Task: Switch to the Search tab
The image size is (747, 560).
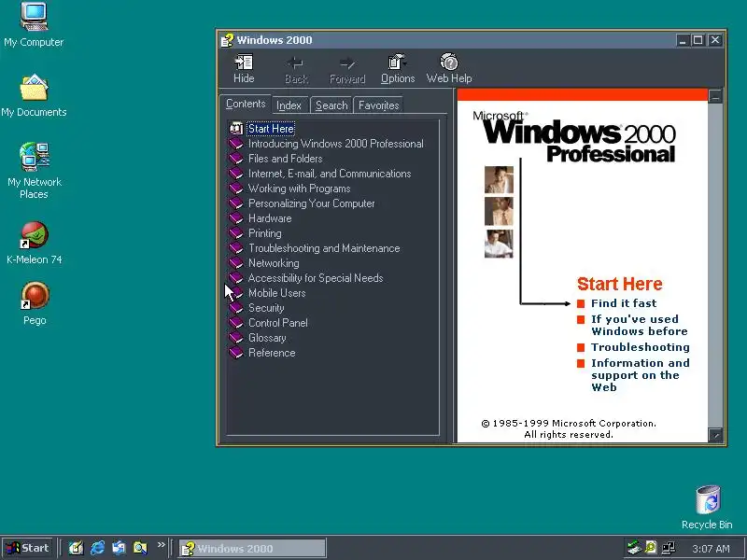Action: [x=331, y=105]
